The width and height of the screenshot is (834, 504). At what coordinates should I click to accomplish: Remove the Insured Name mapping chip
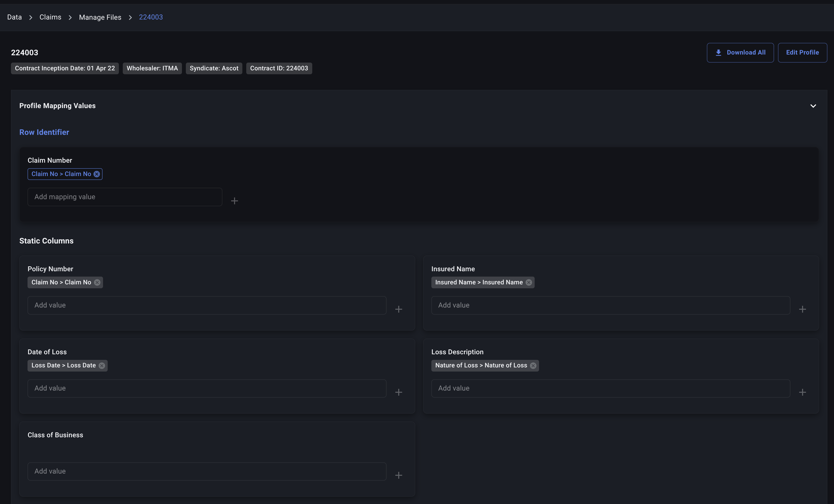pyautogui.click(x=529, y=282)
